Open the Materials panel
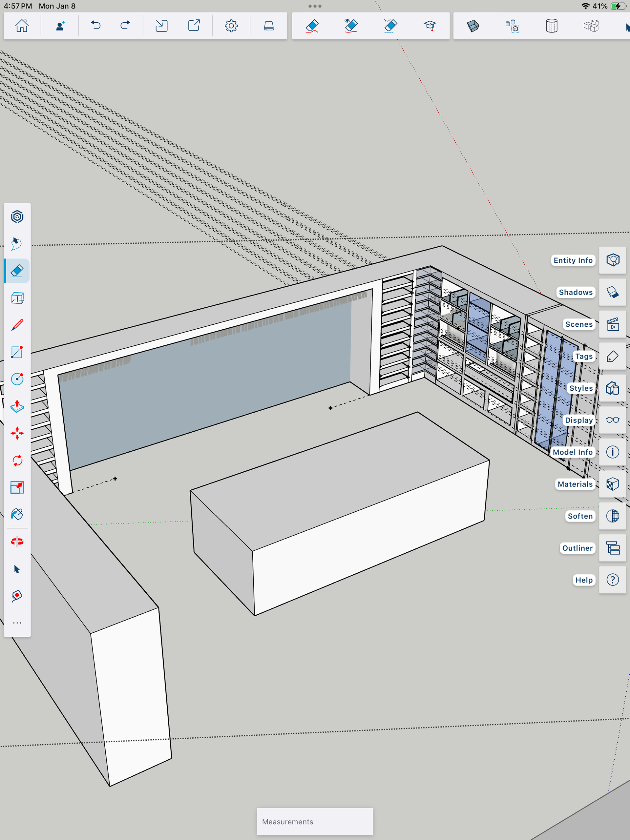 (x=612, y=484)
